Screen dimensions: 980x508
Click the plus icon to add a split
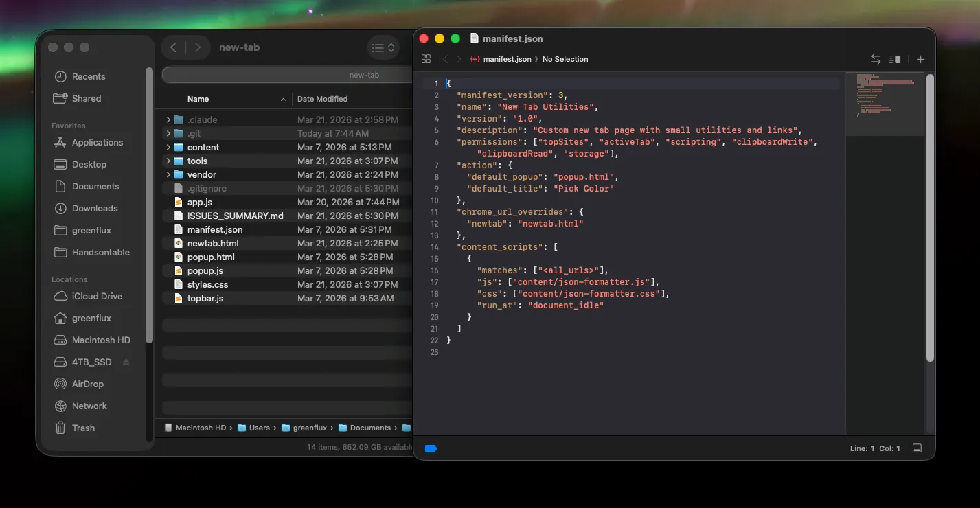click(x=920, y=59)
